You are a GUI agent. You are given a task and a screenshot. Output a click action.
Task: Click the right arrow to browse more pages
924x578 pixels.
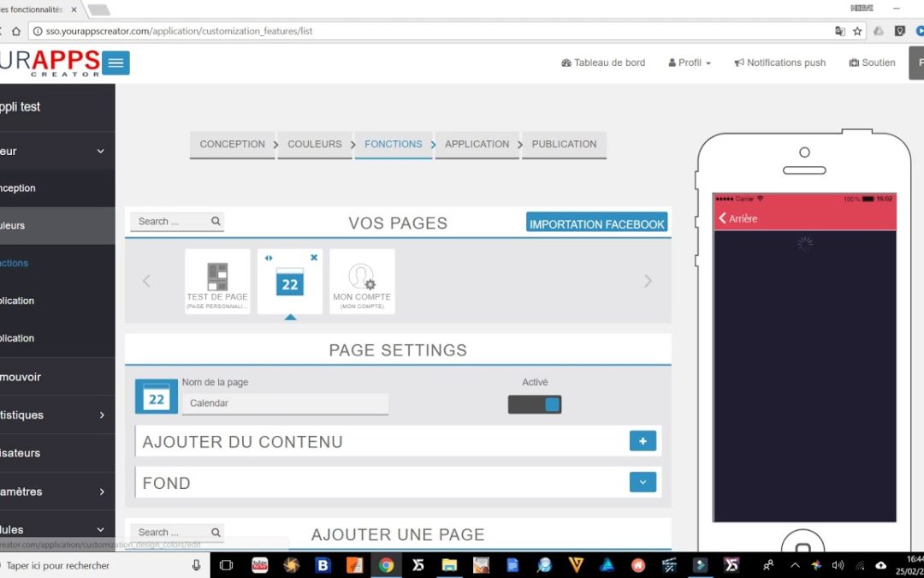click(648, 281)
